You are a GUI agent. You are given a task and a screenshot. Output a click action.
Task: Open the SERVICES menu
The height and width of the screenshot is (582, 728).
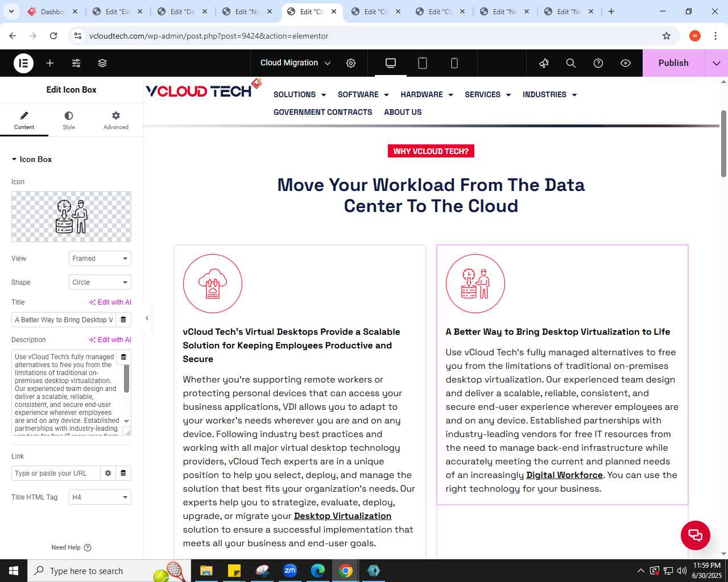[488, 95]
